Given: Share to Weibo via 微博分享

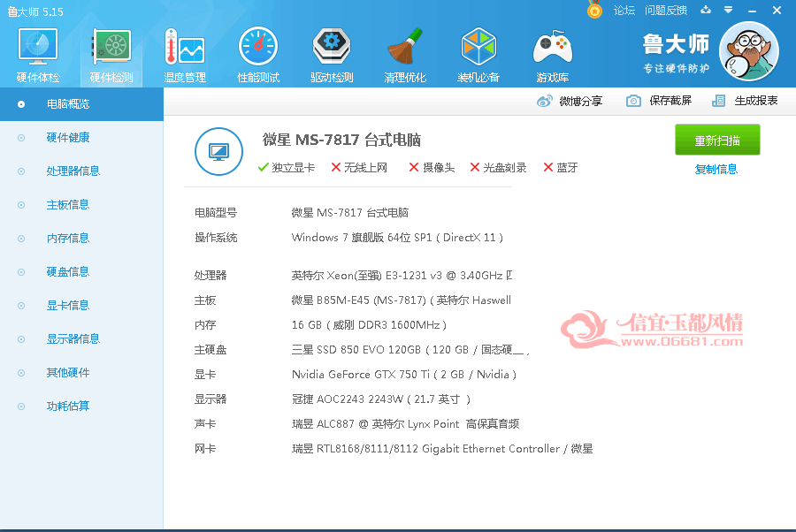Looking at the screenshot, I should click(569, 101).
